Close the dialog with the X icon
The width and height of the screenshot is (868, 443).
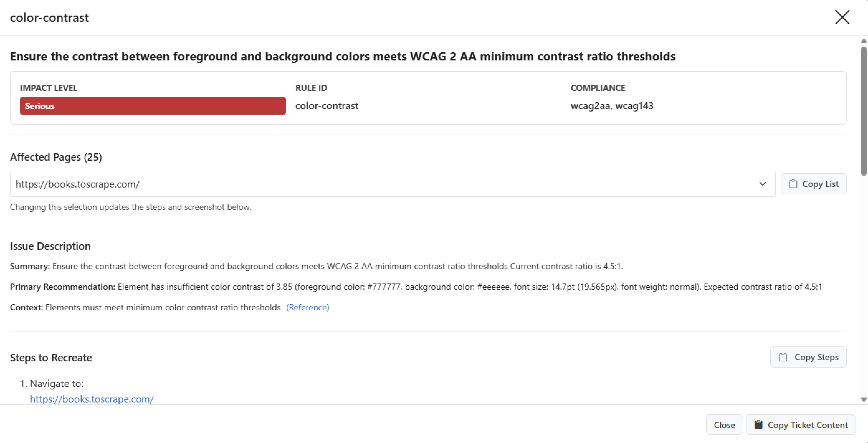click(x=842, y=17)
